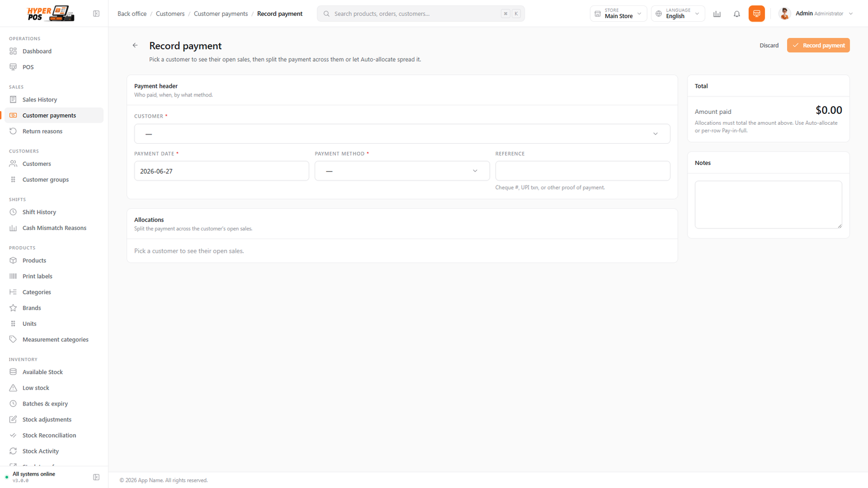The width and height of the screenshot is (868, 488).
Task: Click Batches & expiry clock icon
Action: tap(13, 403)
